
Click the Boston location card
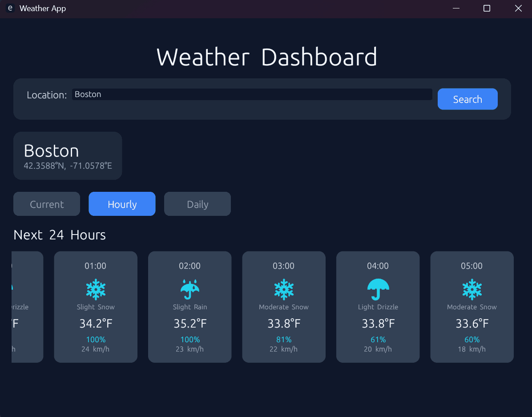(68, 156)
